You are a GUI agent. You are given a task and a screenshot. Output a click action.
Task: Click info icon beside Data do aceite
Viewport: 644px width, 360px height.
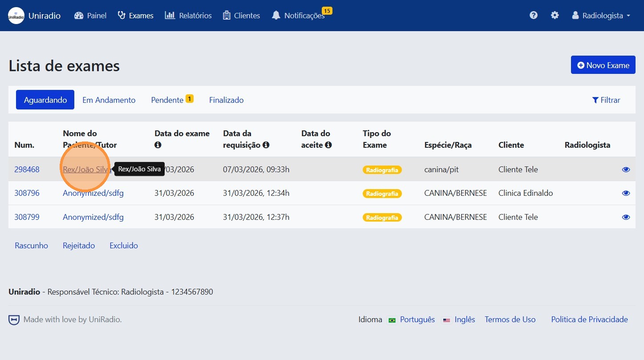[328, 145]
